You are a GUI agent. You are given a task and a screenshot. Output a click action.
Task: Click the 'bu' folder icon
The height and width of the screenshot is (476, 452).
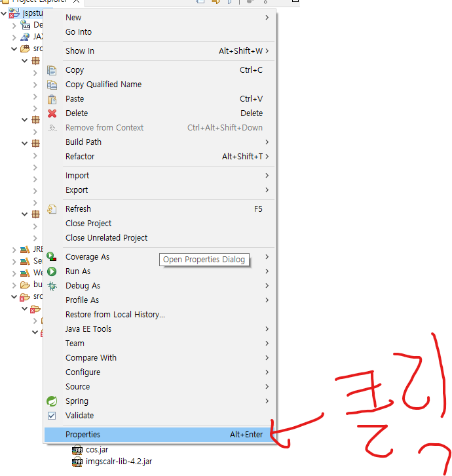25,285
